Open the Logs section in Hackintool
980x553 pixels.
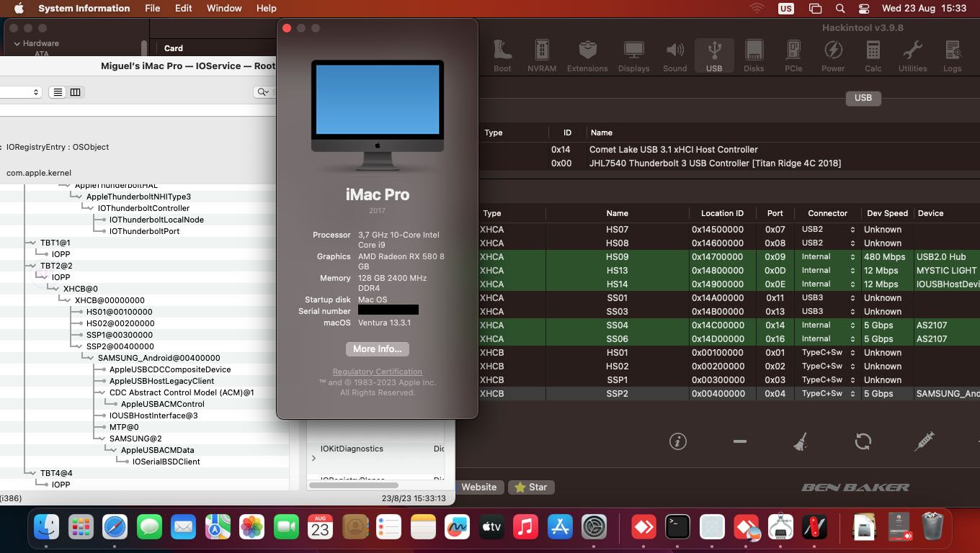tap(952, 56)
